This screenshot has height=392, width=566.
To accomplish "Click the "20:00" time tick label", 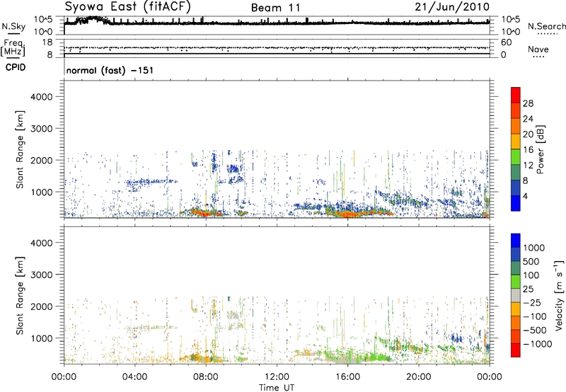I will tap(419, 377).
